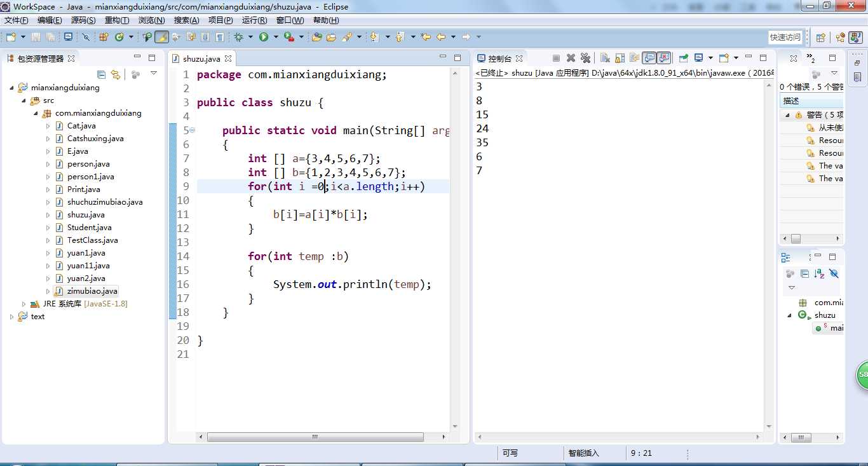Select TestClass.java in Package Explorer
This screenshot has height=466, width=868.
coord(92,240)
